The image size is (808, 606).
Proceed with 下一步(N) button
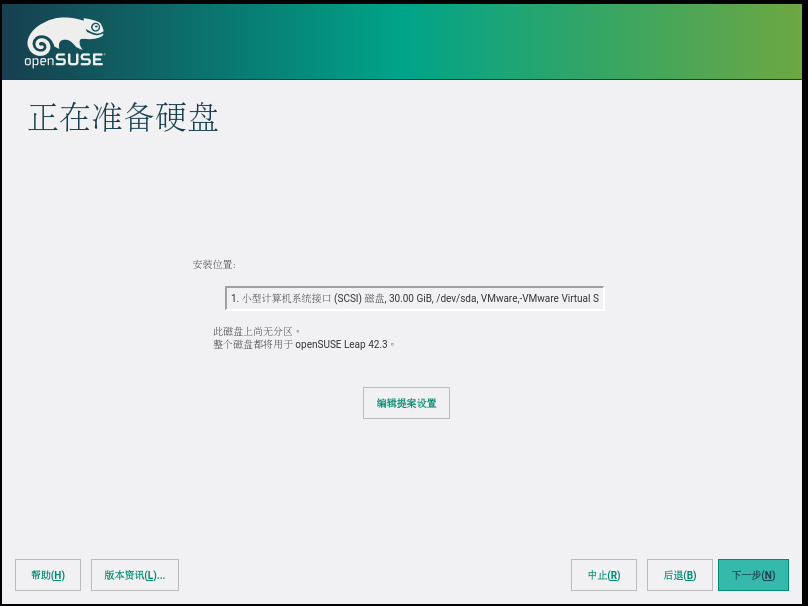(753, 575)
